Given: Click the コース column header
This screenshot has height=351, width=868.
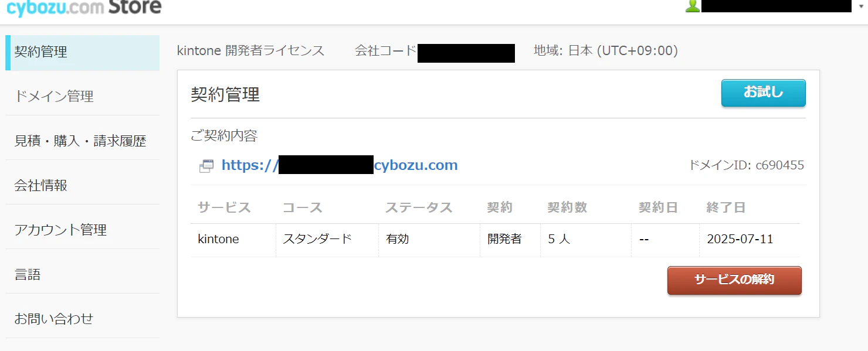Looking at the screenshot, I should 303,207.
